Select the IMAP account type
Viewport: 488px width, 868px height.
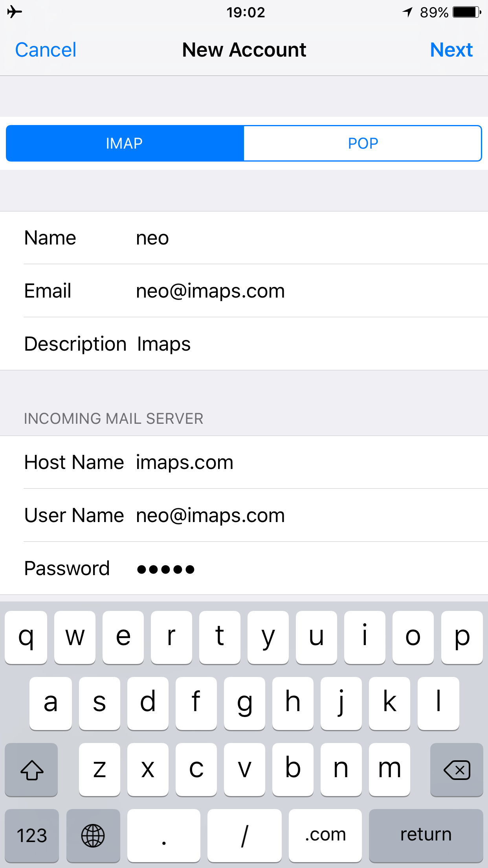point(125,143)
